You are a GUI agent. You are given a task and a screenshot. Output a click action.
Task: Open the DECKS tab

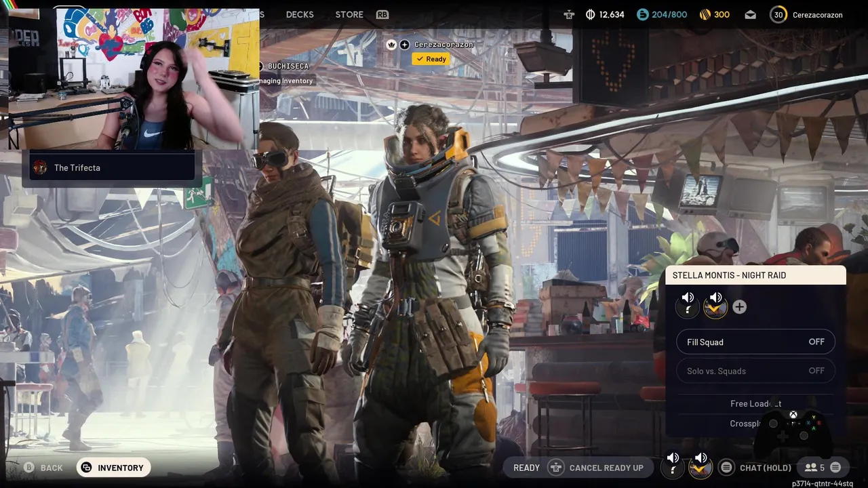pos(300,14)
